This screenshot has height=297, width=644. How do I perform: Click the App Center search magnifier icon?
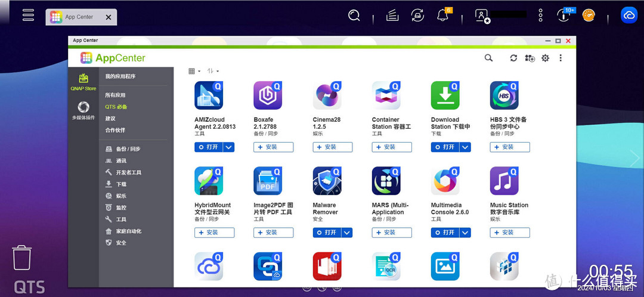click(488, 58)
